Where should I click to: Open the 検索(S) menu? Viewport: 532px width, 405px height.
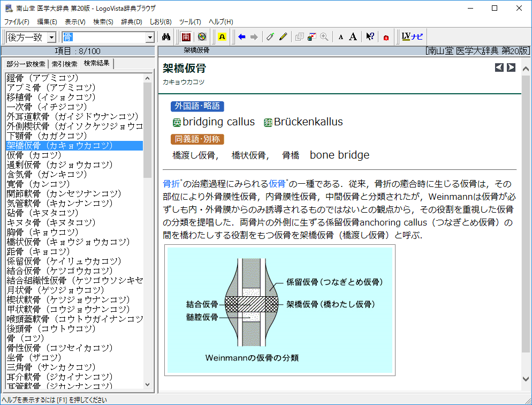coord(103,22)
